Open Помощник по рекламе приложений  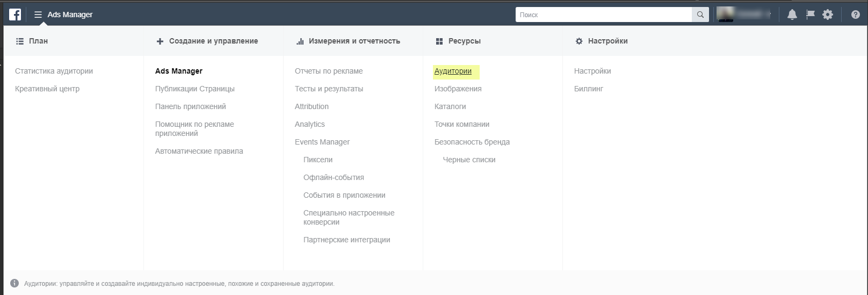coord(194,128)
